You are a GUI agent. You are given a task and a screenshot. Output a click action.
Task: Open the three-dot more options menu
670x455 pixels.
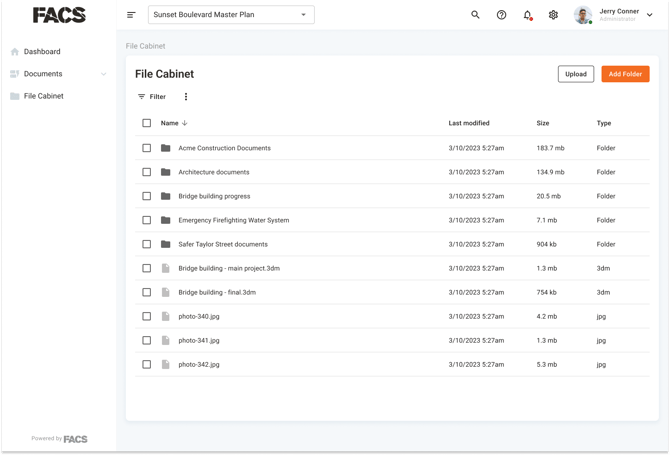(185, 97)
